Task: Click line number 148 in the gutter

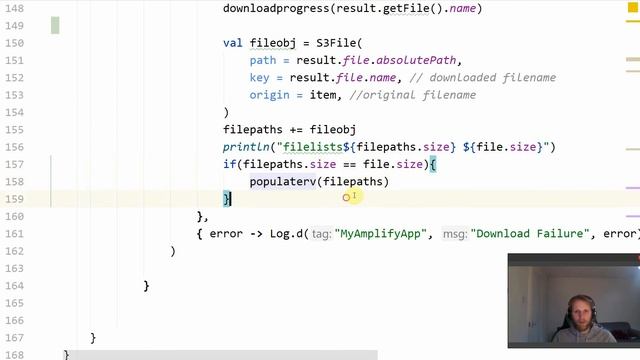Action: point(14,8)
